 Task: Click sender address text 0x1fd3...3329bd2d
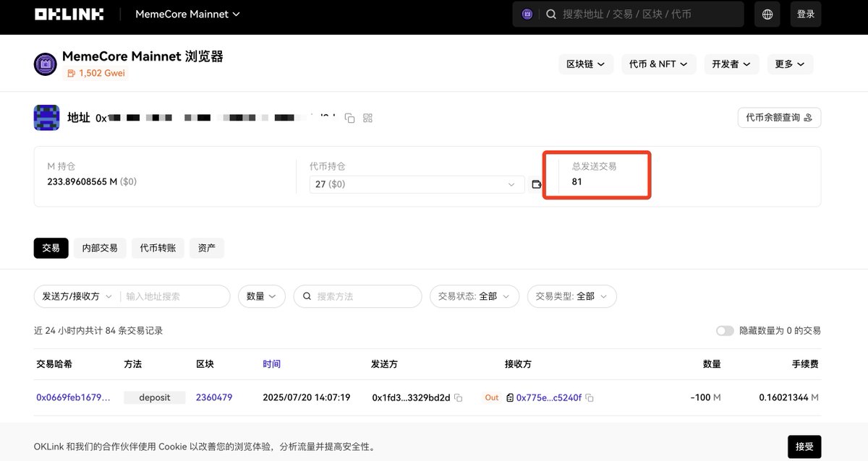pos(412,397)
